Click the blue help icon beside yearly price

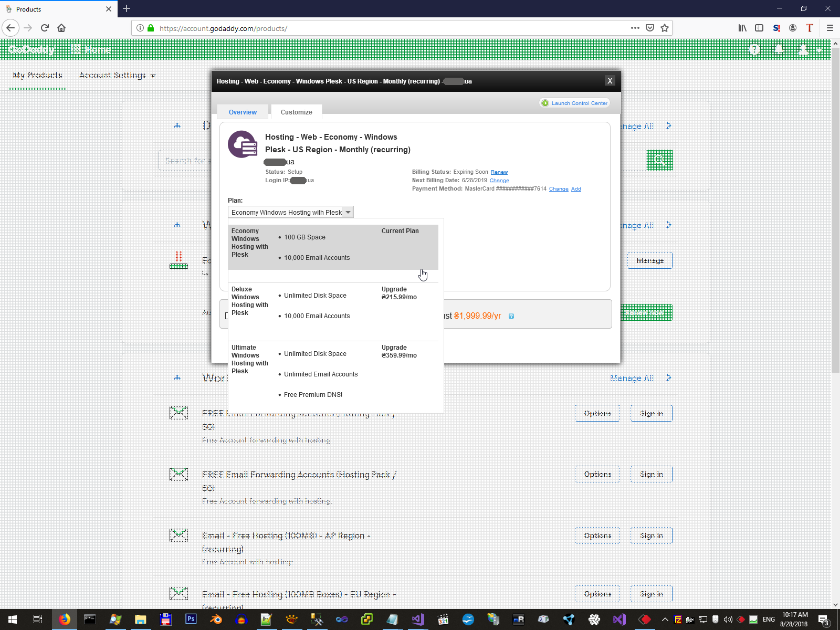pos(511,316)
